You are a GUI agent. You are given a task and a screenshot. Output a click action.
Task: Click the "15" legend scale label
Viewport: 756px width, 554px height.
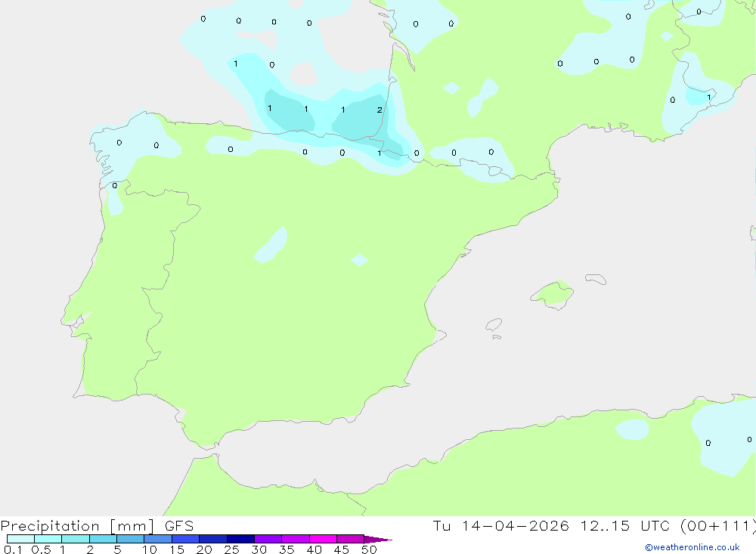(x=177, y=549)
